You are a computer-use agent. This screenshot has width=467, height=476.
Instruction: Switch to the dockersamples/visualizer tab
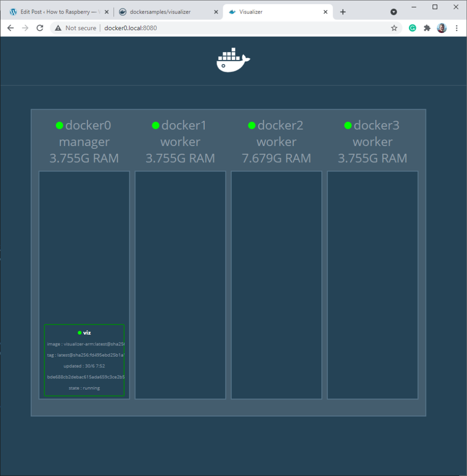tap(169, 12)
